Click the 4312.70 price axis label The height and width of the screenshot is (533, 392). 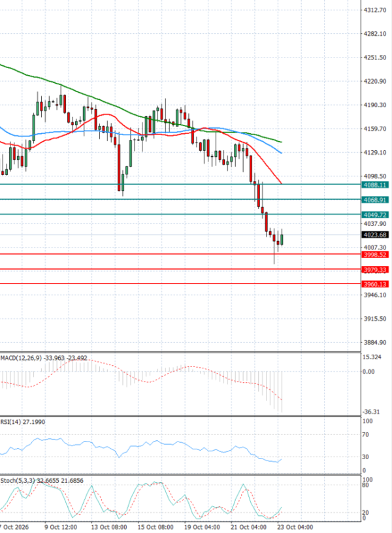375,10
